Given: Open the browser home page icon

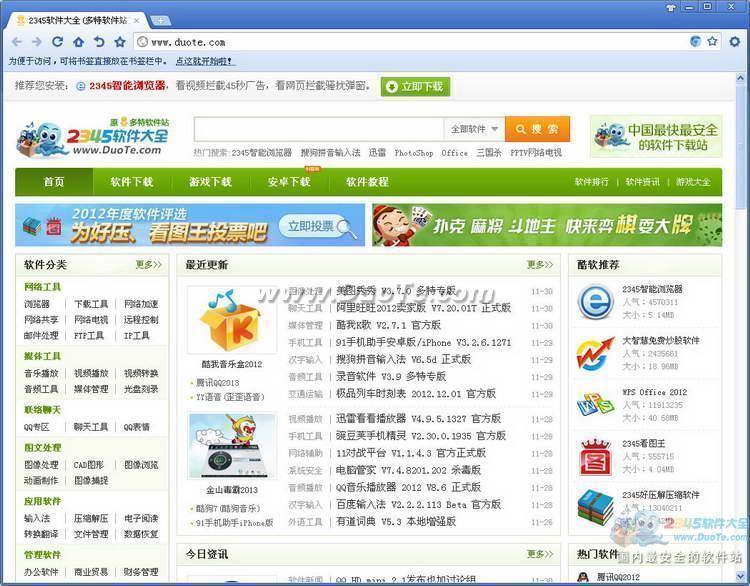Looking at the screenshot, I should 78,42.
